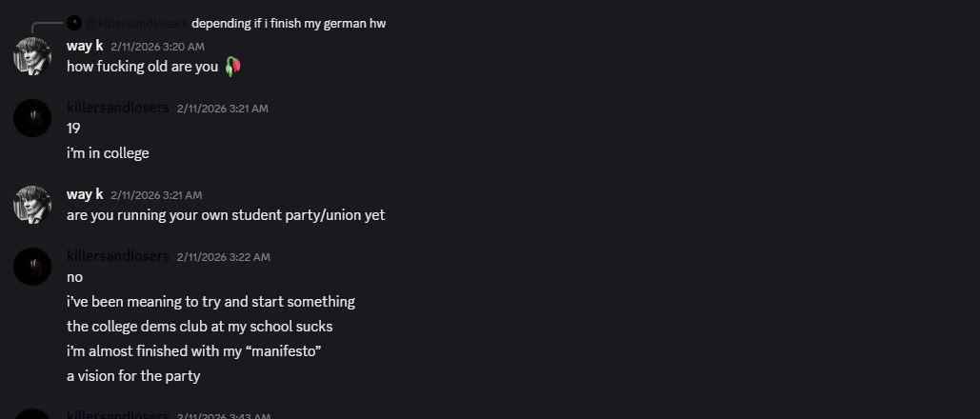Screen dimensions: 980x419
Task: Jump to the replied message 'depending if i finish my german hw'
Action: click(289, 23)
